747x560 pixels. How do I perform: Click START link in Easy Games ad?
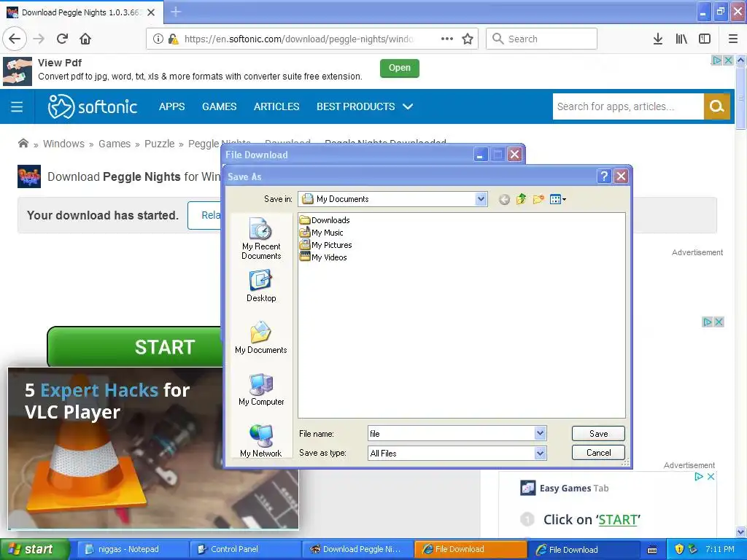617,519
